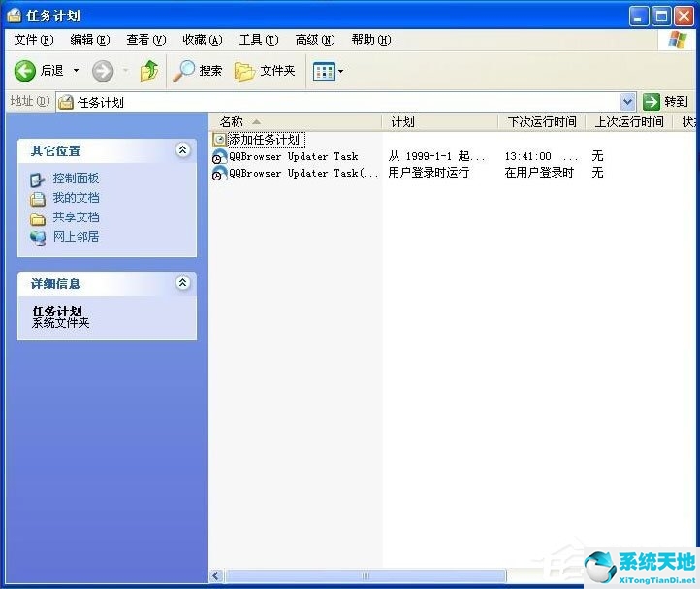Click next run cell 在用户登录时
The image size is (700, 589).
(539, 173)
